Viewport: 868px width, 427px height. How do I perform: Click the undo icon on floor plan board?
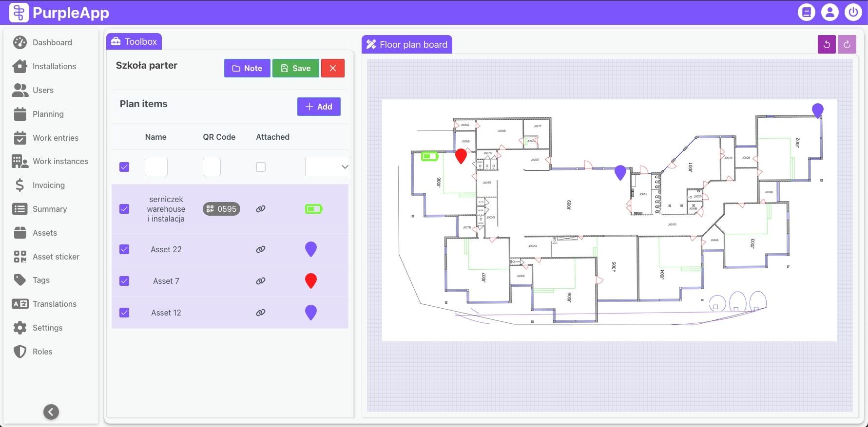[x=827, y=44]
